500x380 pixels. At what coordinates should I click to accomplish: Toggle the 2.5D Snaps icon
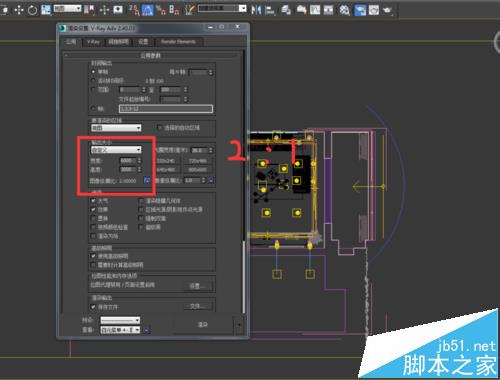tap(134, 10)
